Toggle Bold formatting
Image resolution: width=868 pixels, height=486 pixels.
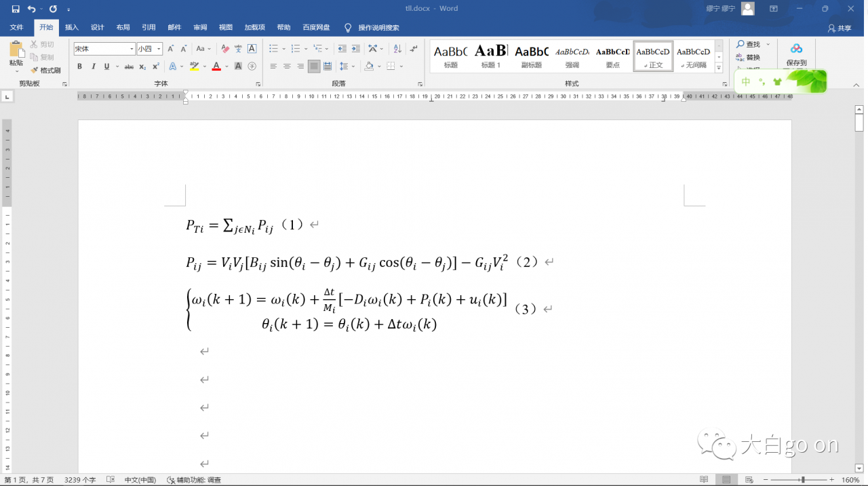pos(79,67)
